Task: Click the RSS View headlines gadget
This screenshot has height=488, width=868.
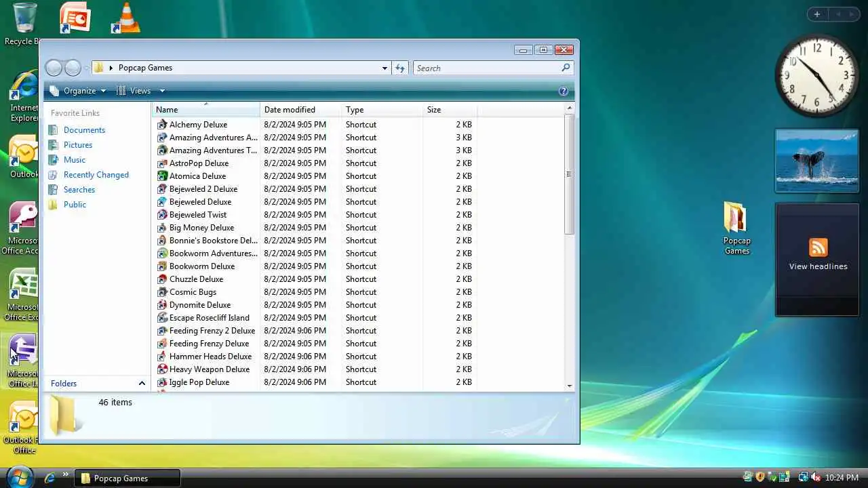Action: [817, 260]
